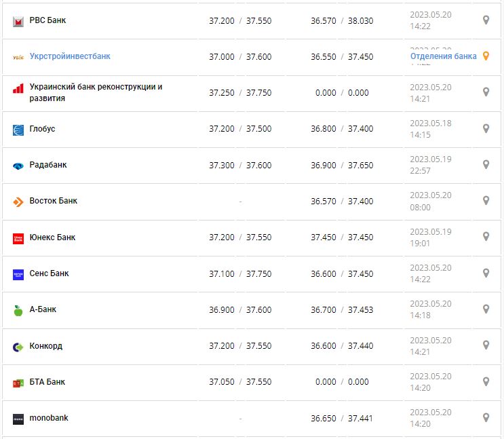
Task: Click the map pin for РВС Банк
Action: [x=486, y=20]
